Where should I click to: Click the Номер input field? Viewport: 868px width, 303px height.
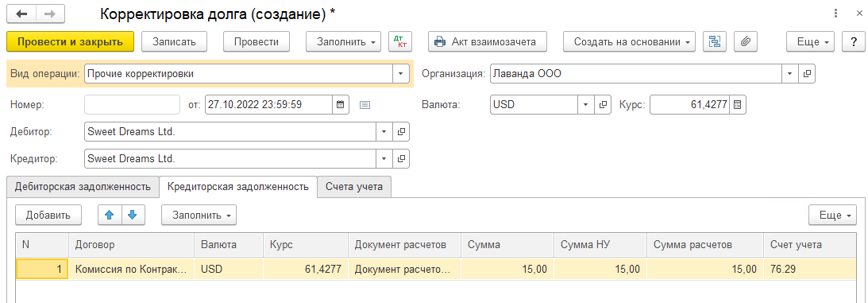click(133, 104)
